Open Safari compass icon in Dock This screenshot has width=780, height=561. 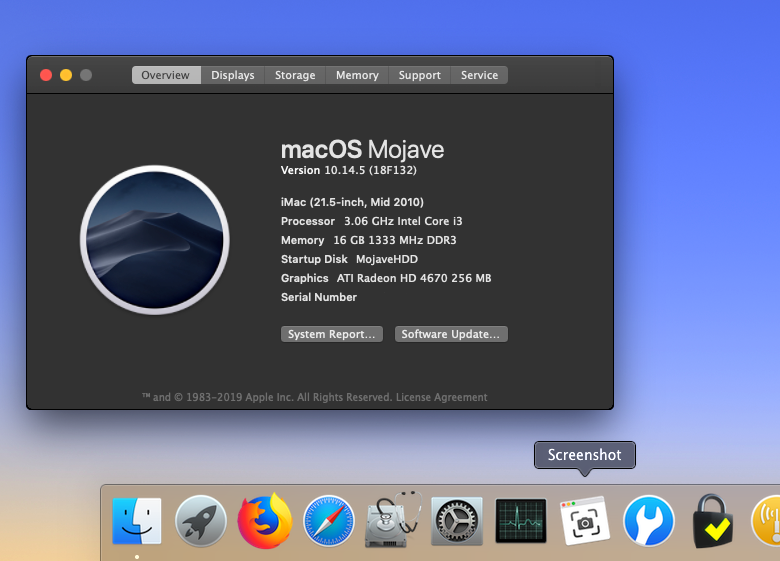[x=329, y=521]
